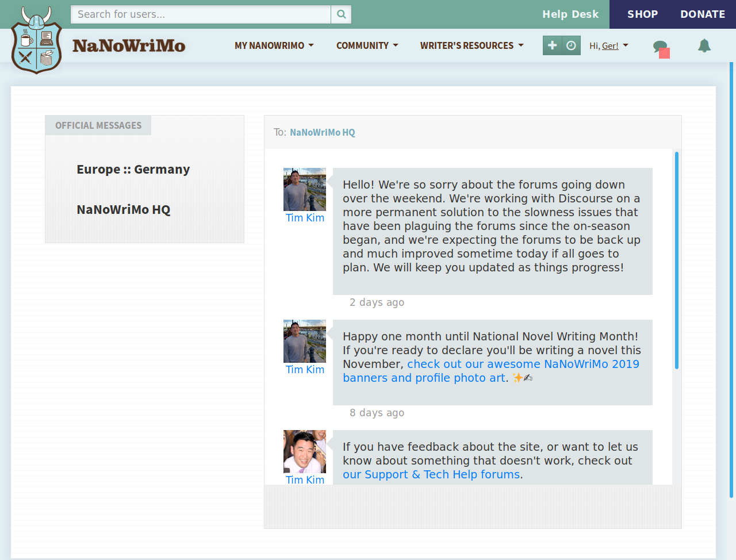Click Tim Kim's name under the forums apology message

305,218
